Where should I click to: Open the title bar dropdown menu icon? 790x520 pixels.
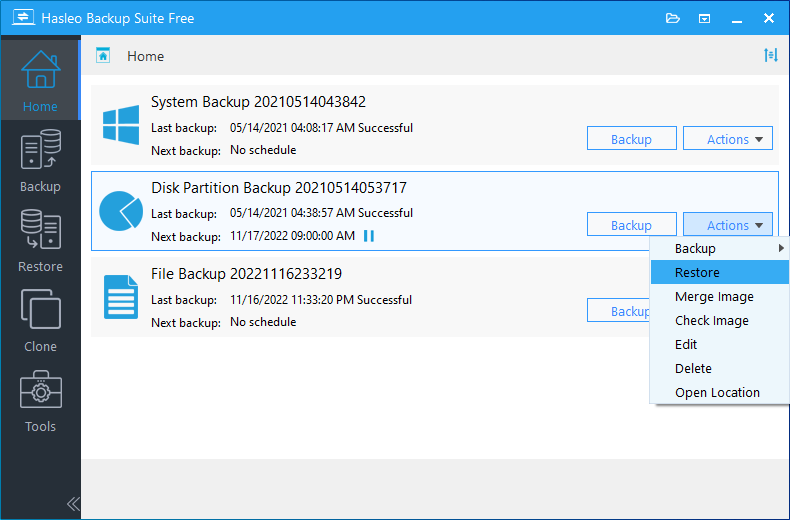tap(704, 19)
